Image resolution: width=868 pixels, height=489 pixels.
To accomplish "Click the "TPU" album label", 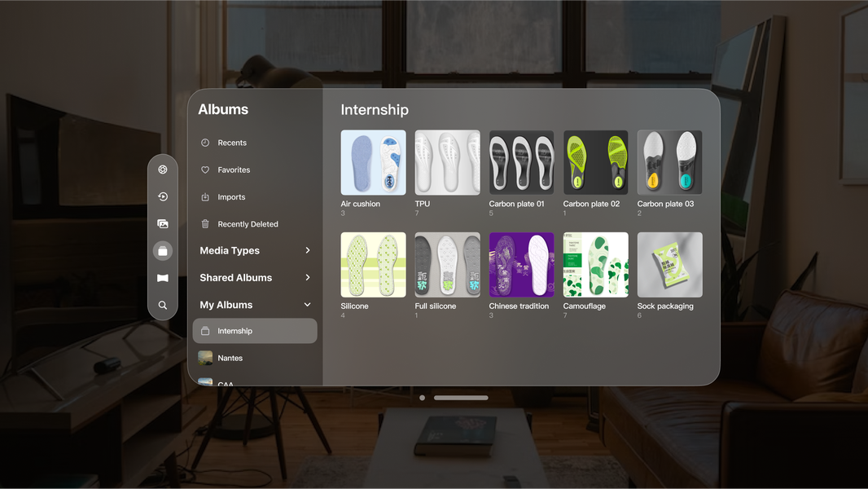I will pyautogui.click(x=423, y=204).
